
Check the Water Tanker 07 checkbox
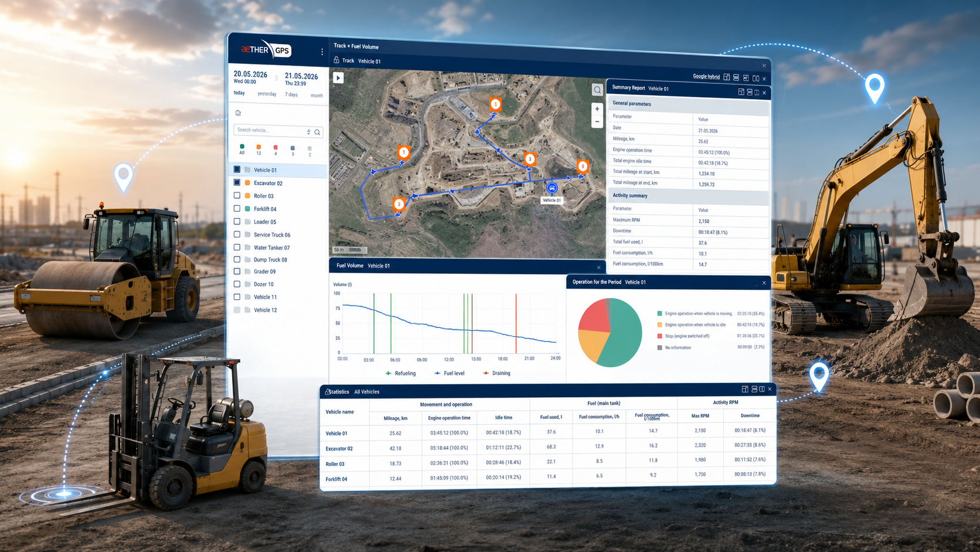pyautogui.click(x=237, y=247)
